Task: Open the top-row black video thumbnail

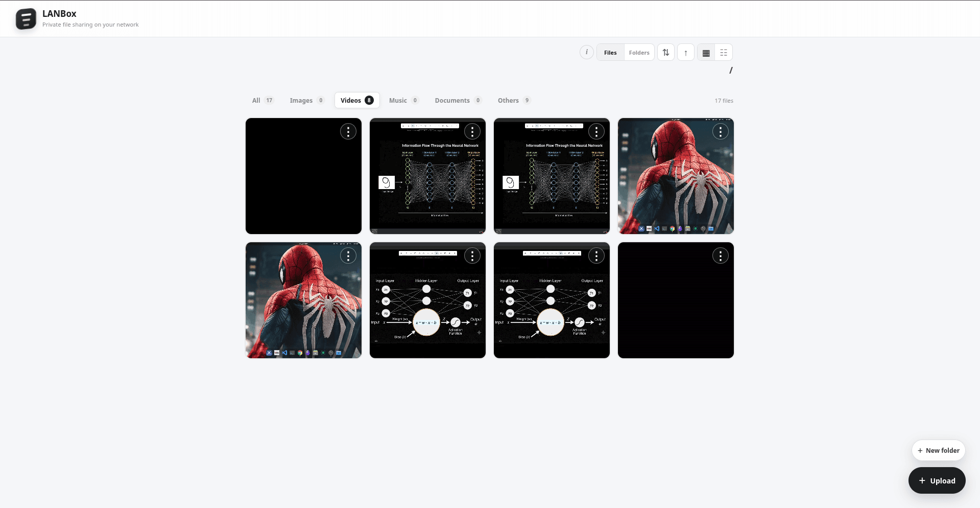Action: tap(303, 176)
